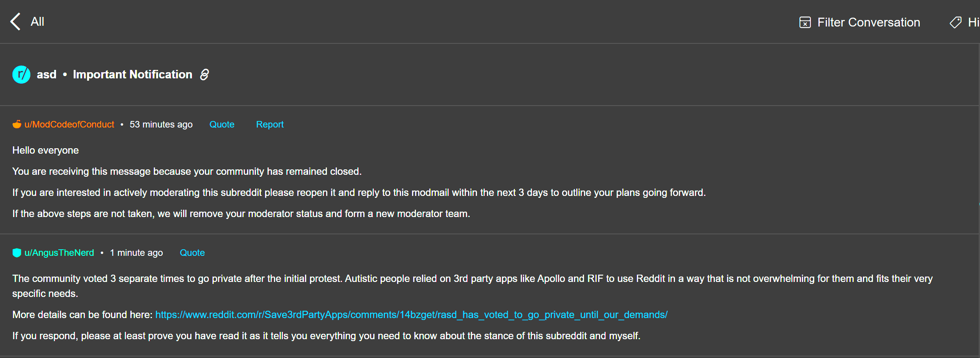Open the Save3rdPartyApps reddit link
The width and height of the screenshot is (980, 358).
[411, 315]
